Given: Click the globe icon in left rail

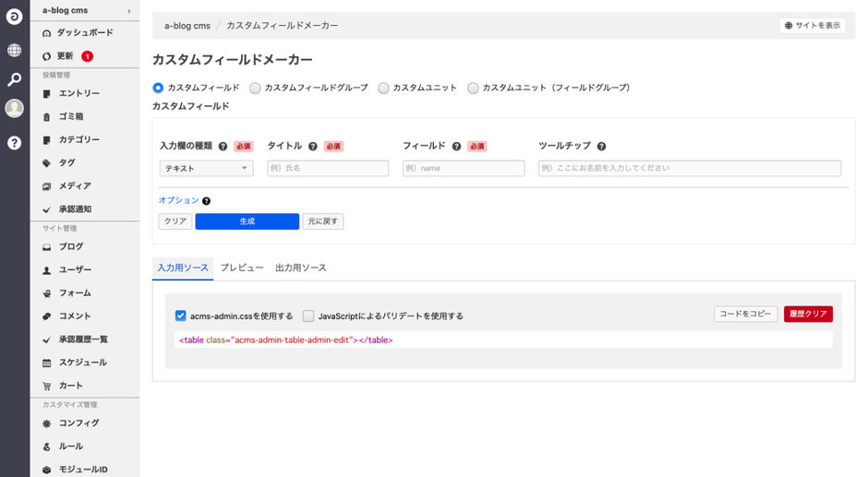Looking at the screenshot, I should point(14,50).
